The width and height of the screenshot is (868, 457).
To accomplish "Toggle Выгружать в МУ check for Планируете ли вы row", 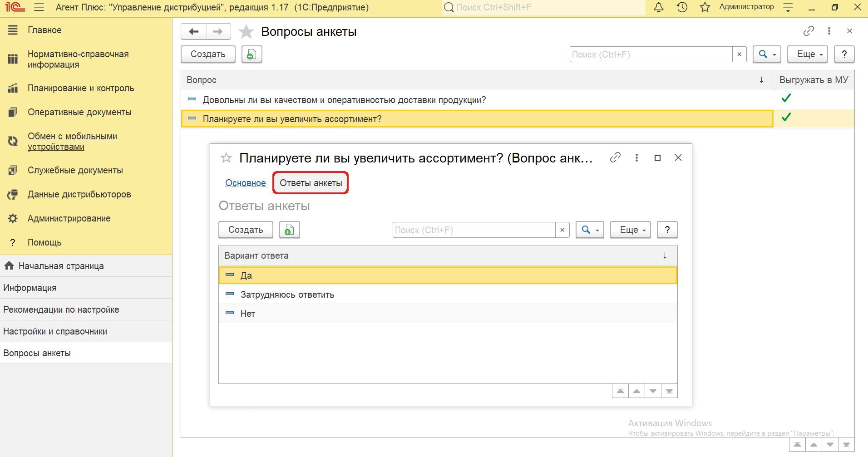I will click(x=786, y=117).
